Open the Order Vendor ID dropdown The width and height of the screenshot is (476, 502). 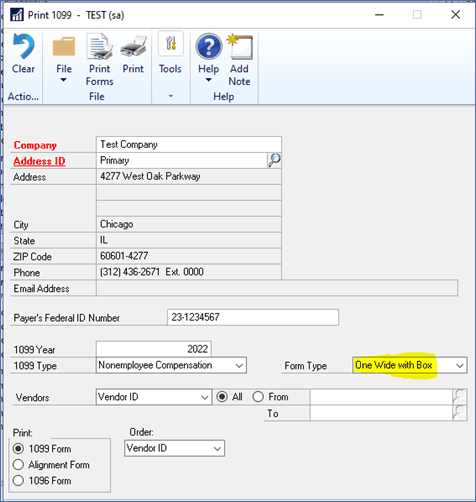(x=174, y=448)
